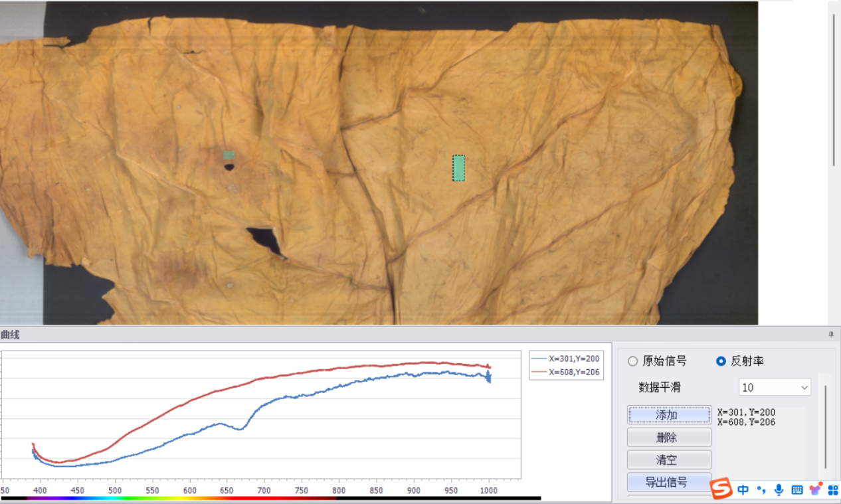This screenshot has height=504, width=841.
Task: Click the punctuation mode icon
Action: [761, 490]
